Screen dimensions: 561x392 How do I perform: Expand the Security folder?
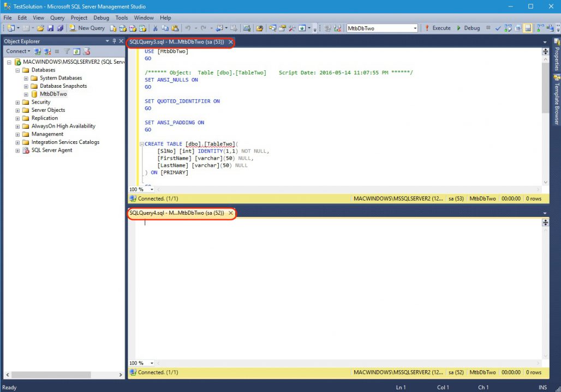tap(17, 102)
